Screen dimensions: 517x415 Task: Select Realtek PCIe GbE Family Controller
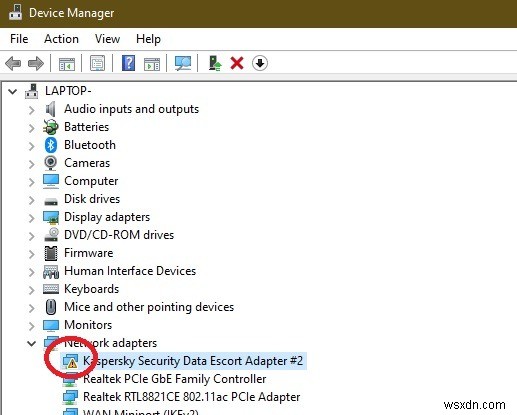(x=175, y=379)
